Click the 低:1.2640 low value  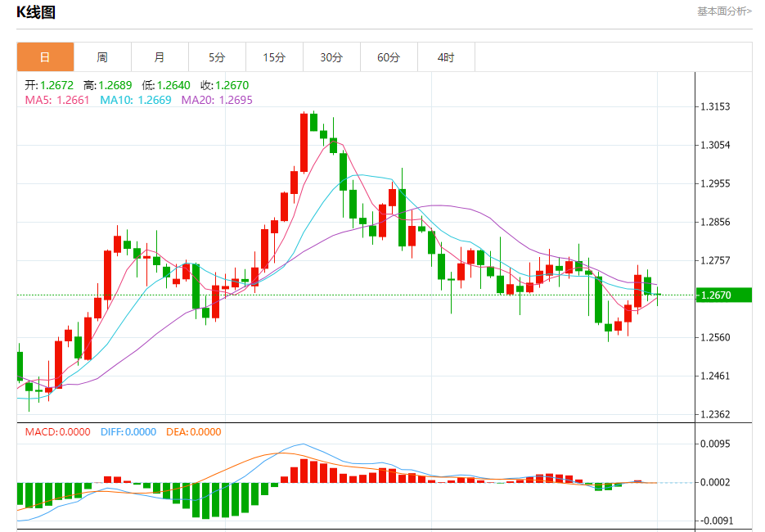166,85
